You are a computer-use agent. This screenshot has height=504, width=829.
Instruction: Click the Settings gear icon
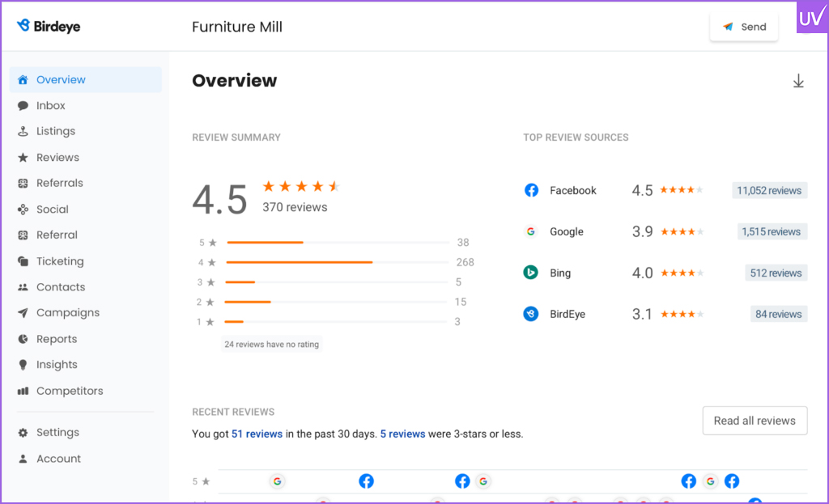23,433
